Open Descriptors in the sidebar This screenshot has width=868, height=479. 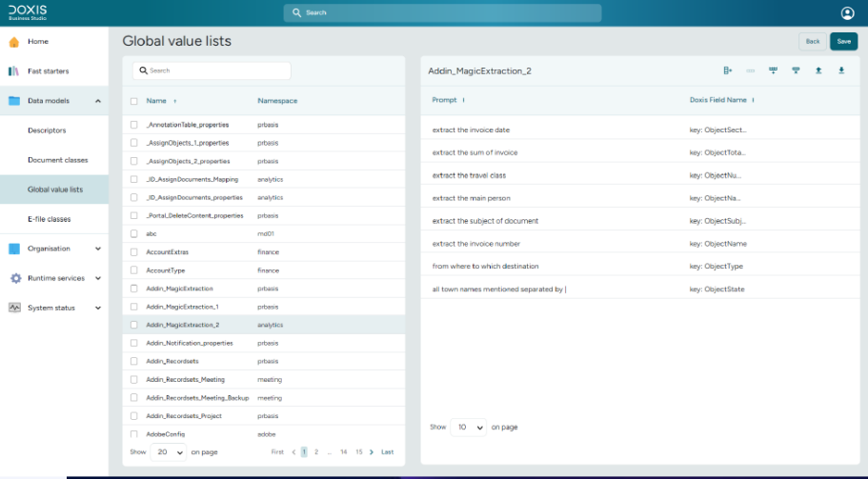47,130
